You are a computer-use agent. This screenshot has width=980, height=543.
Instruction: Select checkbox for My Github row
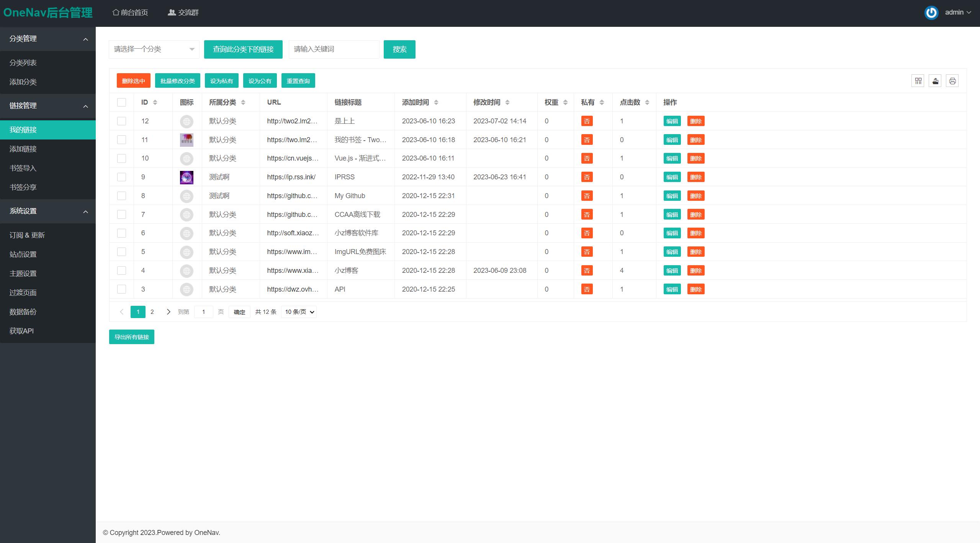tap(121, 196)
